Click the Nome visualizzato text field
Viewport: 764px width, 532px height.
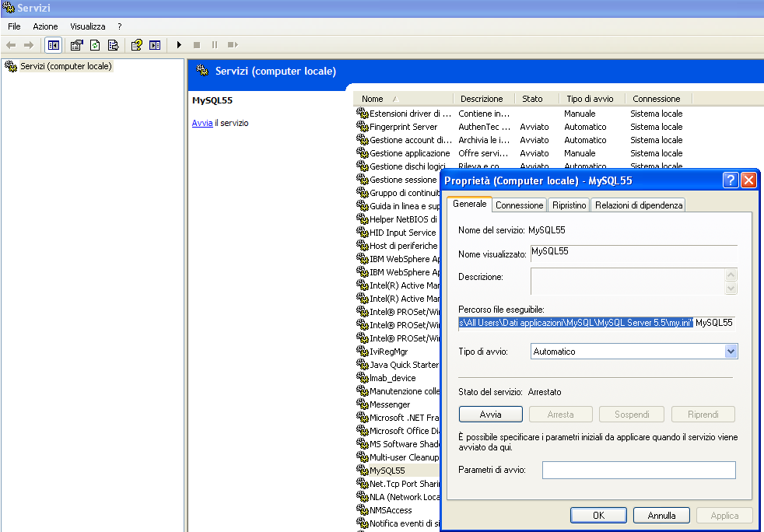tap(633, 254)
